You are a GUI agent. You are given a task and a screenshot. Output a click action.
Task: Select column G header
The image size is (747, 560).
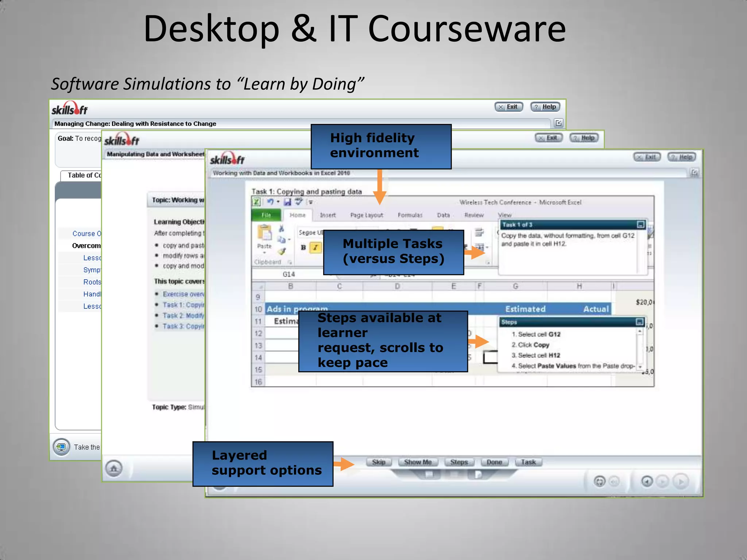pos(515,286)
